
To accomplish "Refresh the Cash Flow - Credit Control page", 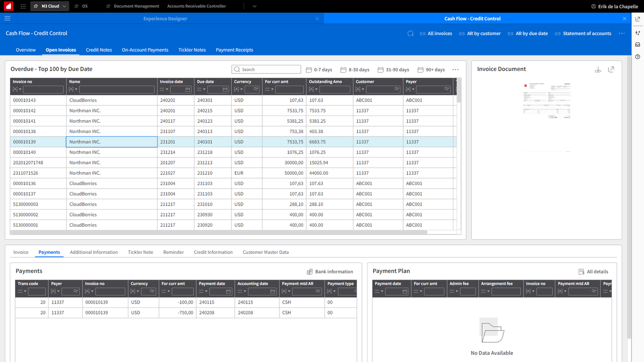I will [410, 33].
